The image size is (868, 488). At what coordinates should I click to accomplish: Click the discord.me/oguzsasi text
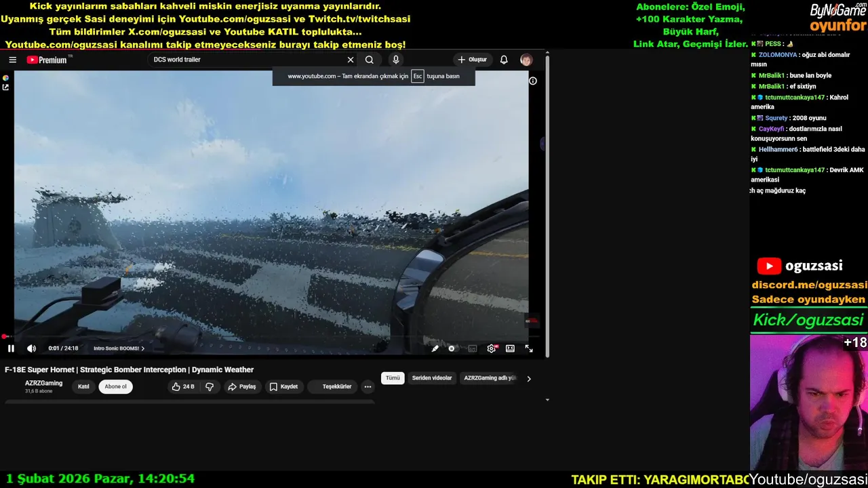coord(809,285)
